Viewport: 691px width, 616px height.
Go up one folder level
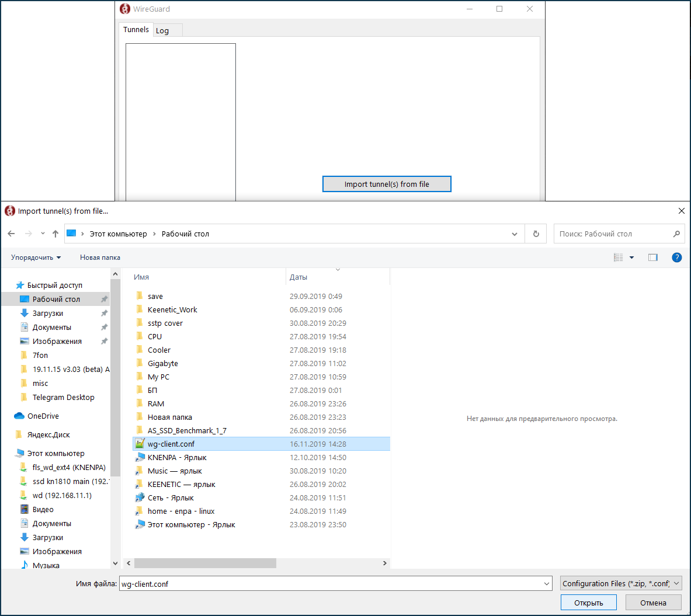coord(55,234)
